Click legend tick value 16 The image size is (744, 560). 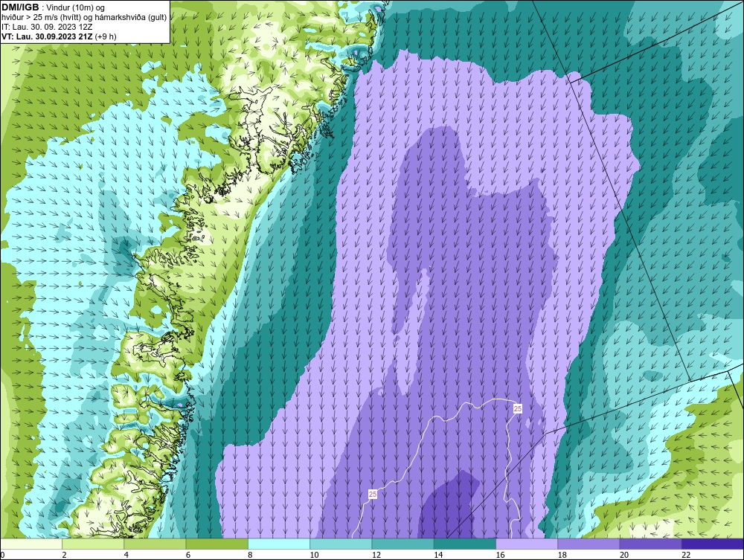(x=501, y=556)
